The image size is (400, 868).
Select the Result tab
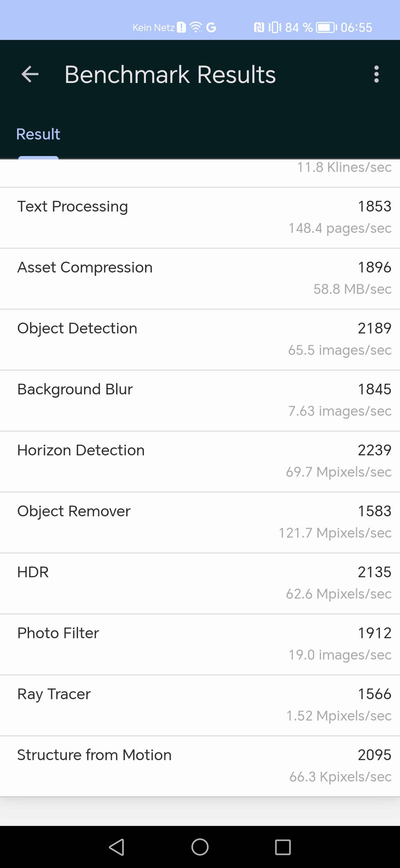[38, 134]
